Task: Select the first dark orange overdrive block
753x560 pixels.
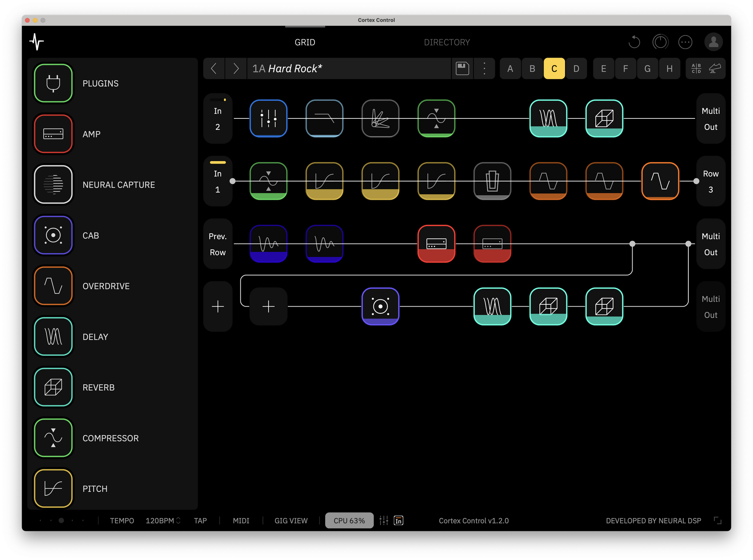Action: tap(548, 181)
